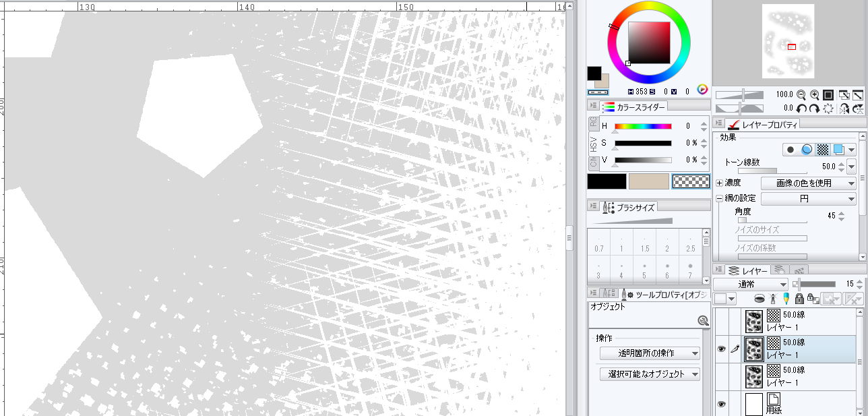Viewport: 868px width, 416px height.
Task: Reset canvas rotation in the Navigator
Action: pos(828,108)
